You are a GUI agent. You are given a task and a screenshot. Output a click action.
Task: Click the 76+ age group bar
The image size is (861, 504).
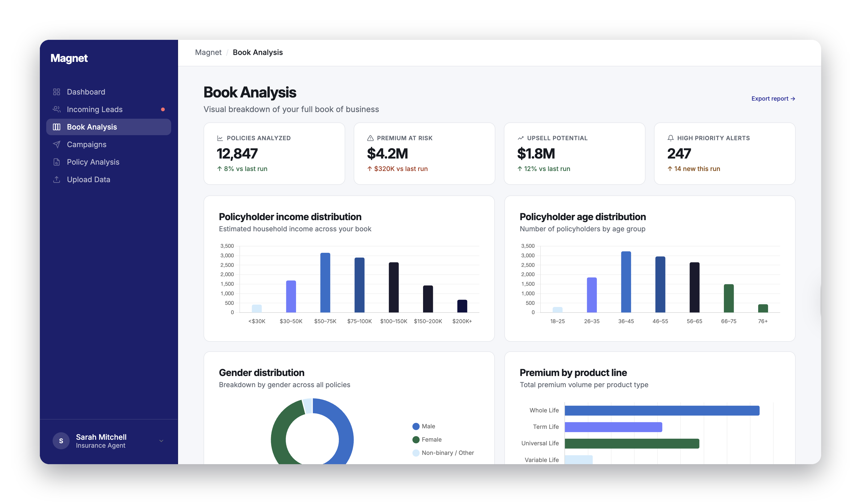763,308
